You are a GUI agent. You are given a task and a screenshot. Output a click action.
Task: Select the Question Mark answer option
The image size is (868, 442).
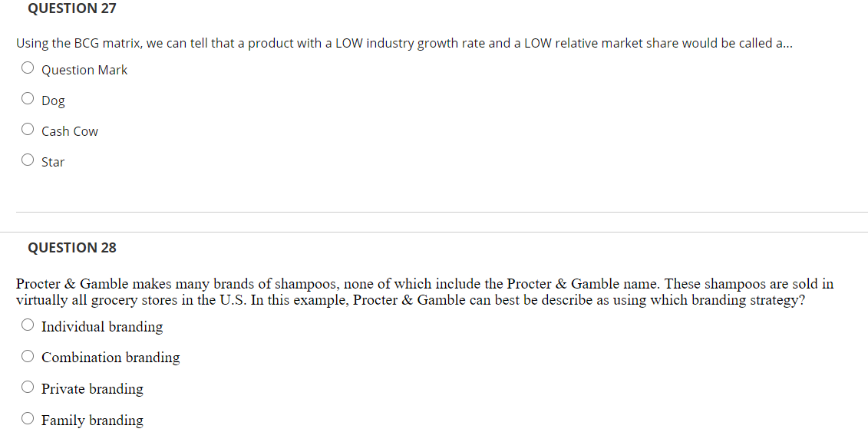pyautogui.click(x=28, y=68)
